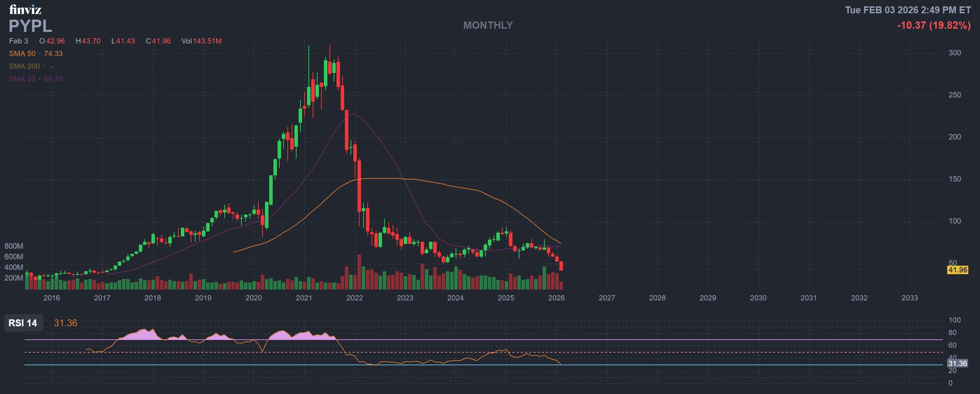Click the finviz logo
980x394 pixels.
tap(26, 9)
